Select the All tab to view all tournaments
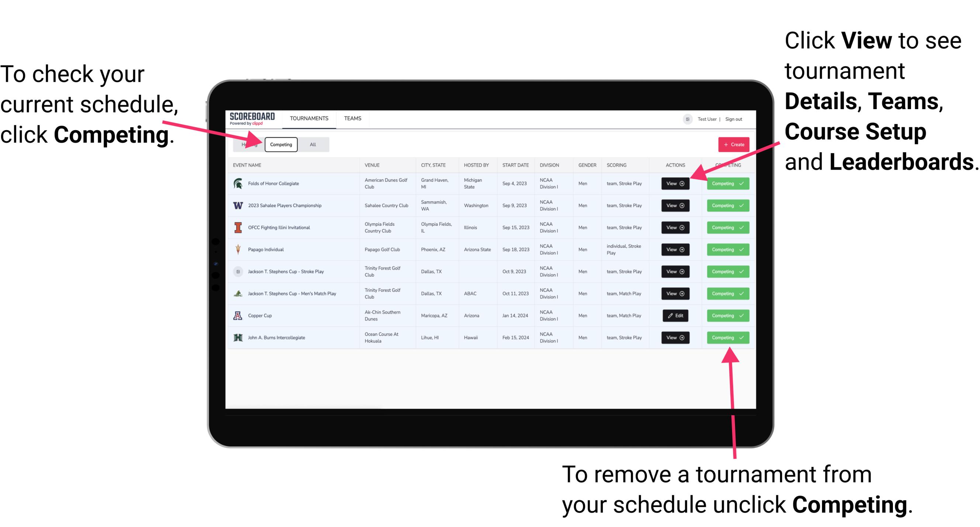This screenshot has width=980, height=527. point(313,144)
